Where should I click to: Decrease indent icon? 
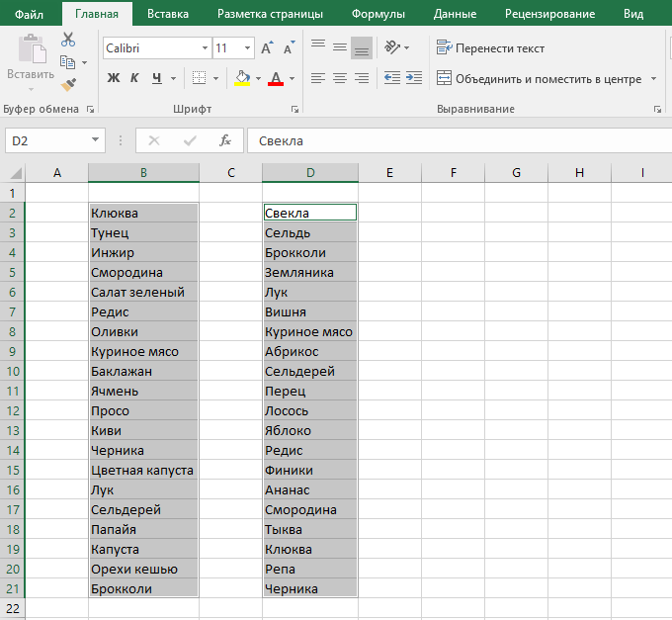[x=392, y=78]
